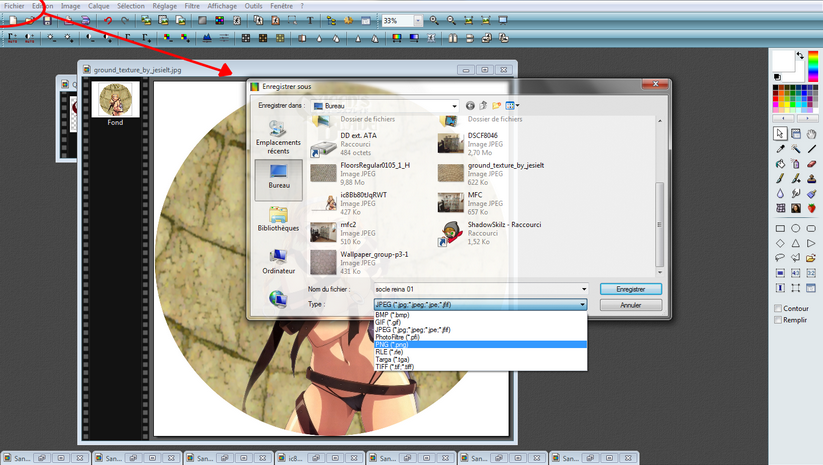This screenshot has width=823, height=465.
Task: Collapse the Type format combo box
Action: [x=582, y=304]
